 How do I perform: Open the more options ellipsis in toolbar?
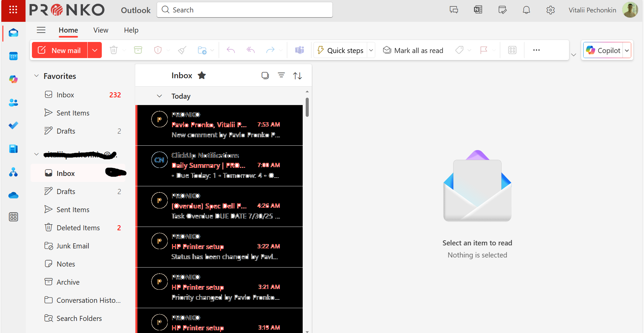tap(536, 50)
